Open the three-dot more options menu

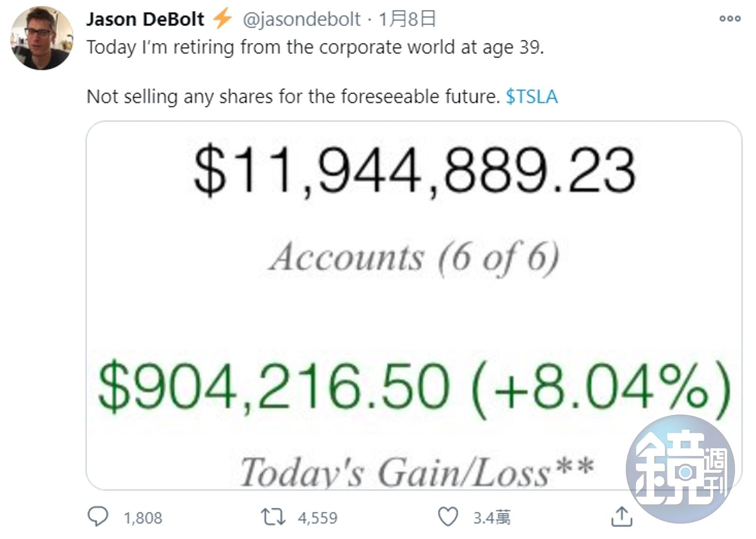730,19
